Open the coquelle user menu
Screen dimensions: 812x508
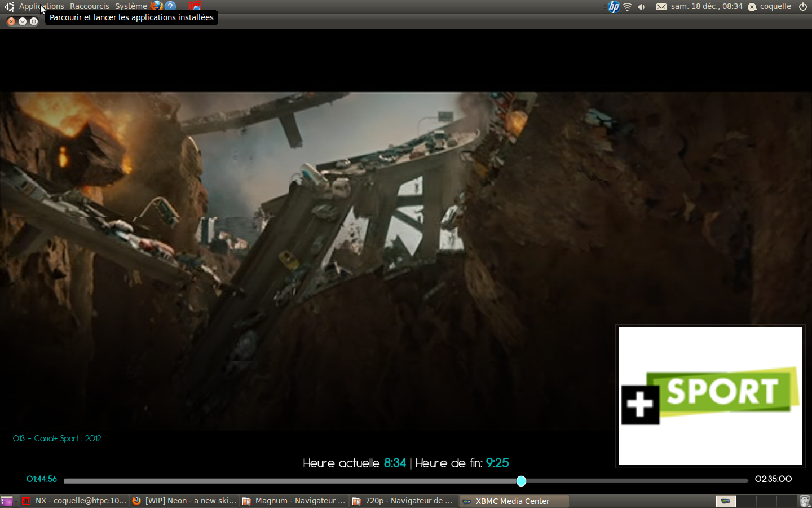775,6
